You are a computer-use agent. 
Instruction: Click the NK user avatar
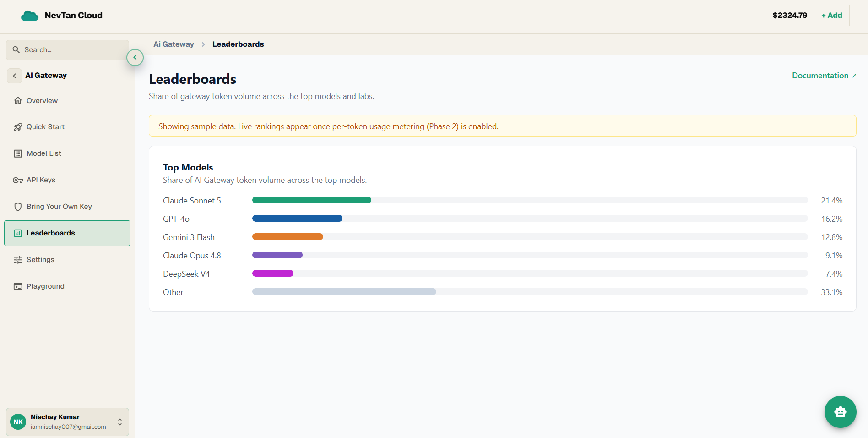click(x=18, y=422)
